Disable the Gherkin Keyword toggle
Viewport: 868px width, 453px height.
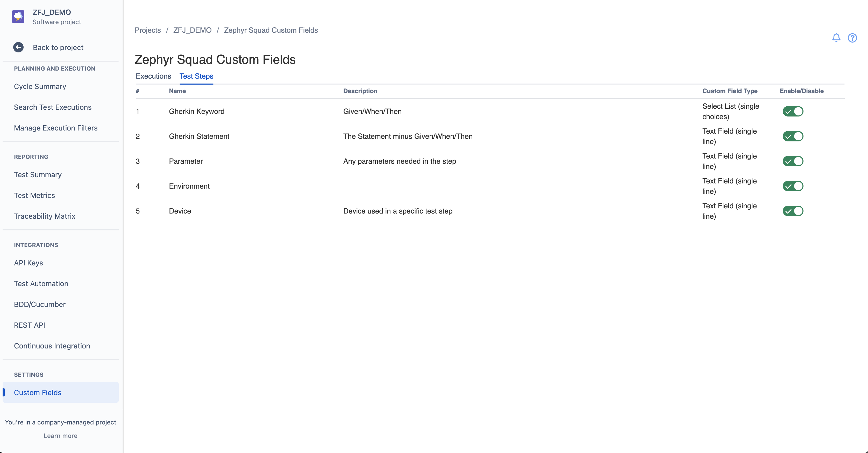793,111
